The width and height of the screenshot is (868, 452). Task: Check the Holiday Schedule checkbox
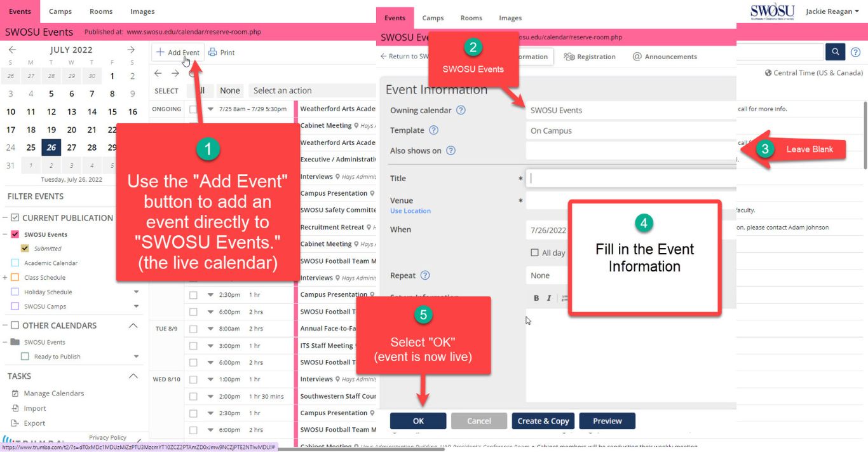point(15,292)
